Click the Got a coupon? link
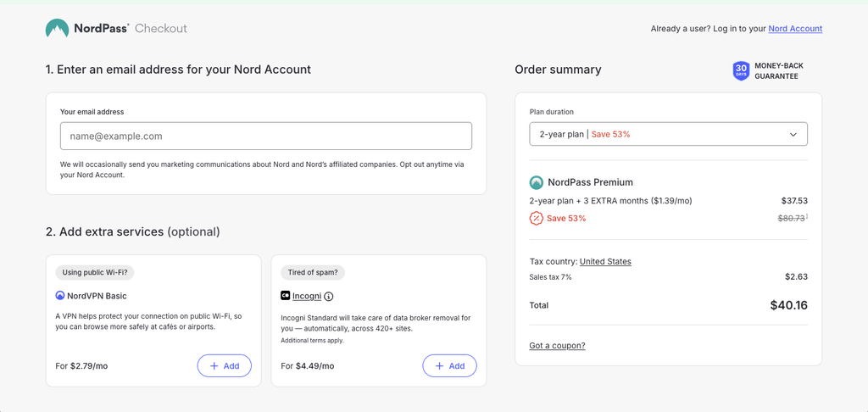Screen dimensions: 868x412 point(557,346)
